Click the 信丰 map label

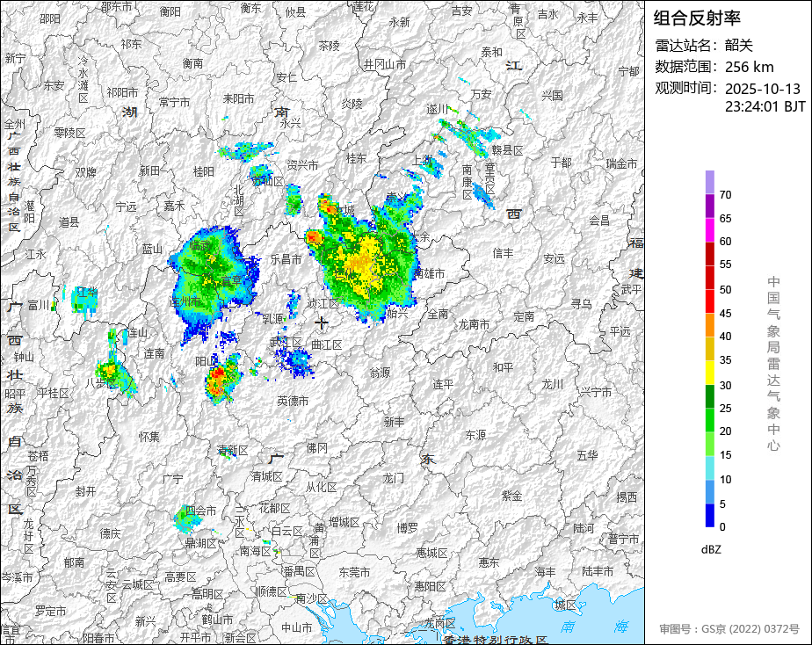tap(503, 253)
